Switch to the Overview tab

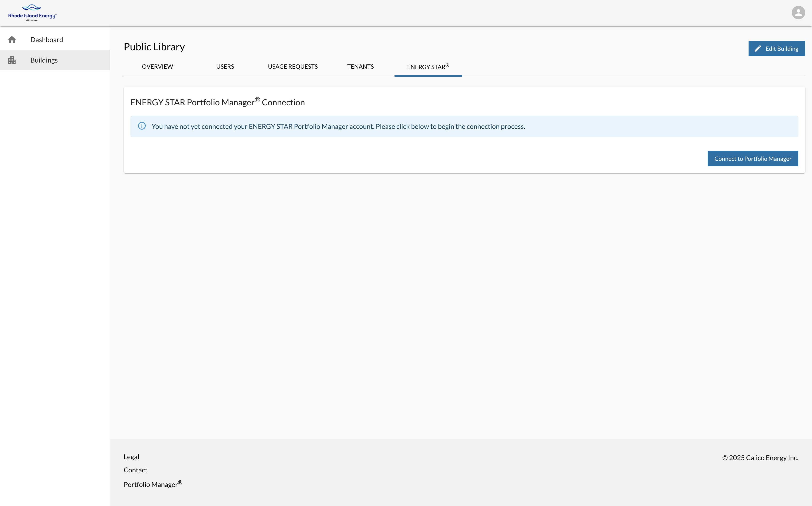157,67
